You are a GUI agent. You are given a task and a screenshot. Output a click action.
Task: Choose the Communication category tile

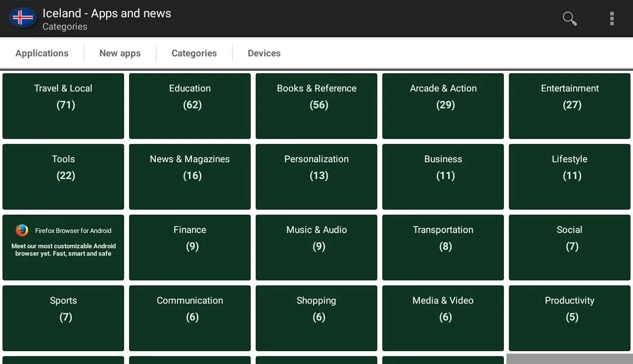coord(190,318)
